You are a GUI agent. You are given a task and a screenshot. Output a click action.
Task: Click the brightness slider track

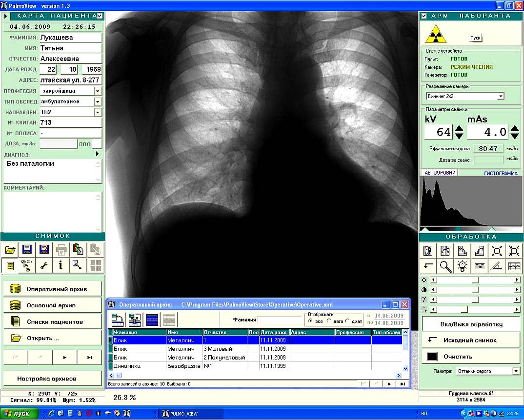[x=475, y=280]
